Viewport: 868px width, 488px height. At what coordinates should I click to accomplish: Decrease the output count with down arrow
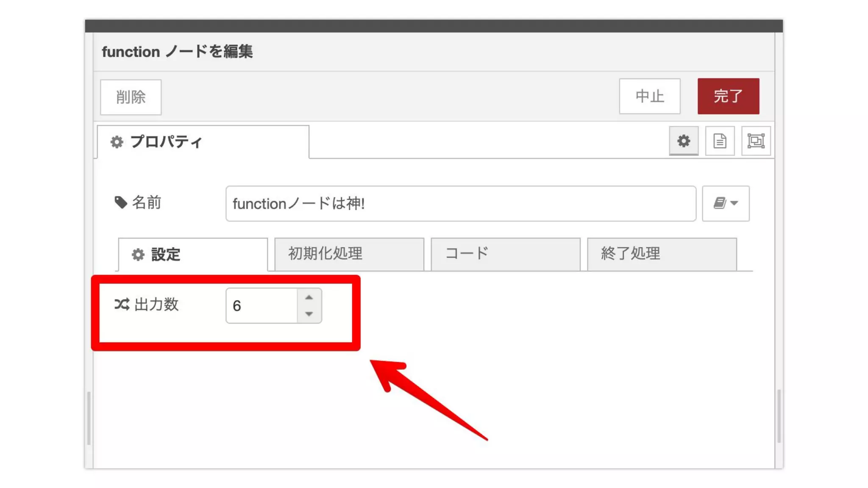[x=309, y=314]
